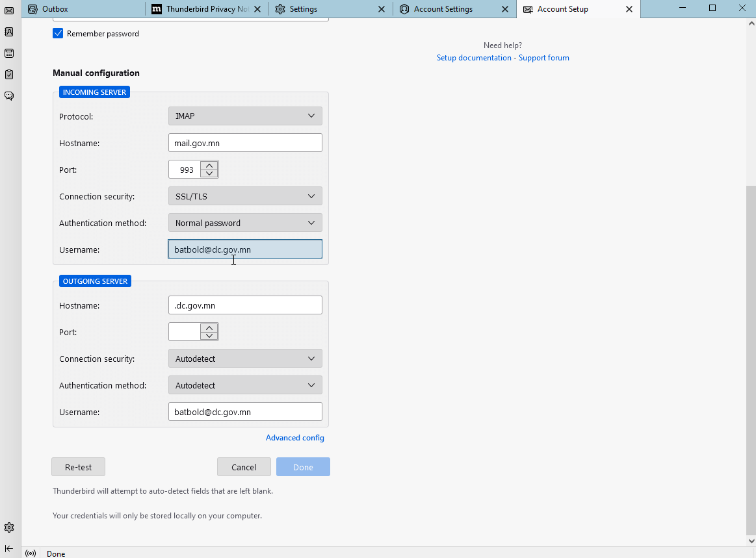This screenshot has height=558, width=756.
Task: Open incoming Authentication method dropdown
Action: pyautogui.click(x=245, y=223)
